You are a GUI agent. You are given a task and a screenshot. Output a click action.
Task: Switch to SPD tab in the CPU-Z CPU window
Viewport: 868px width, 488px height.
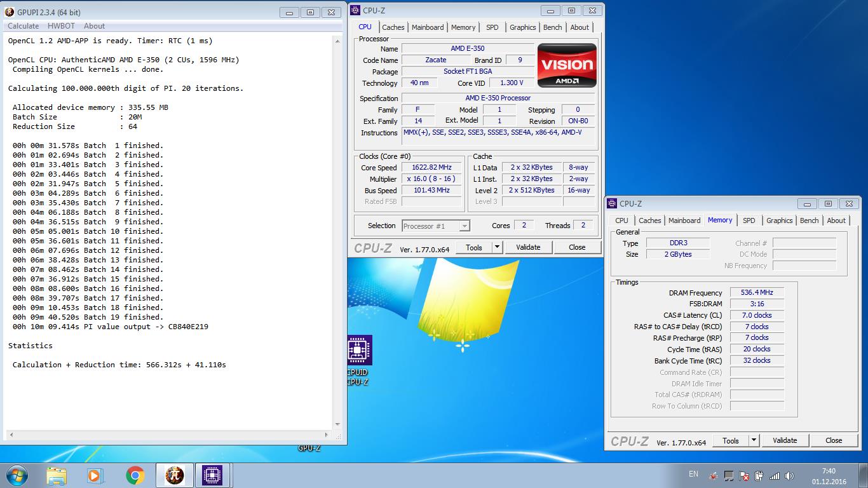492,27
